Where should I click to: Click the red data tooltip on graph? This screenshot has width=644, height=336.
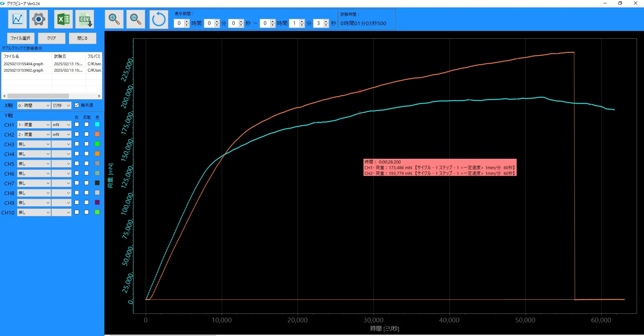pyautogui.click(x=440, y=167)
